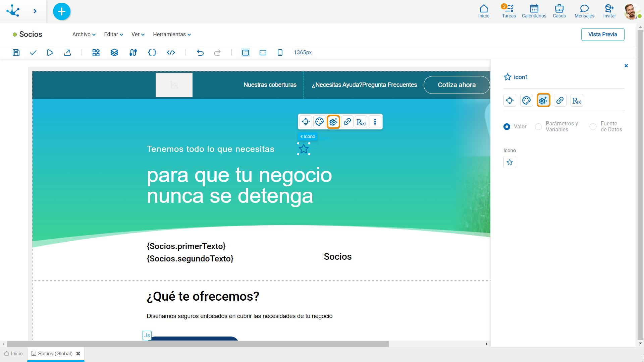
Task: Open the layers icon in the toolbar
Action: pyautogui.click(x=114, y=53)
